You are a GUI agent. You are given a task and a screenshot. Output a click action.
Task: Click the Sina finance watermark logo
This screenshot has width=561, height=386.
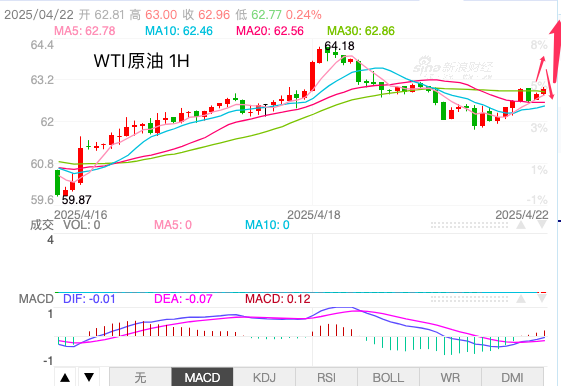pyautogui.click(x=453, y=67)
